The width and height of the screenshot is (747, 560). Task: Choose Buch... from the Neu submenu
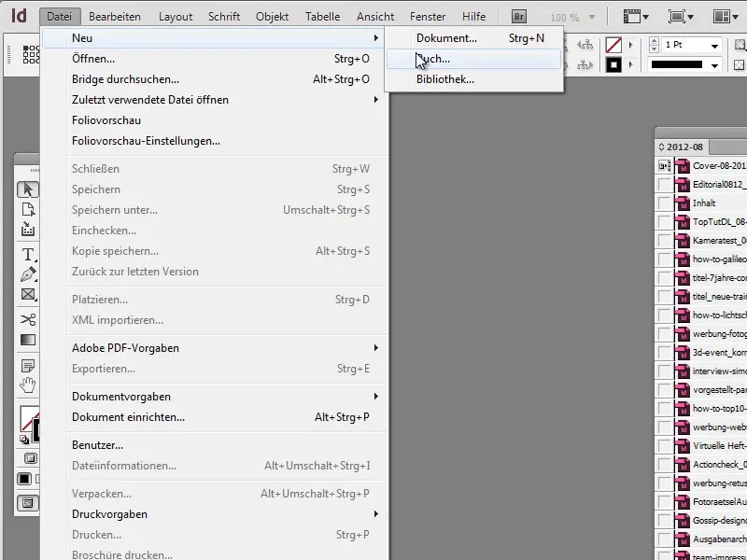(x=434, y=58)
